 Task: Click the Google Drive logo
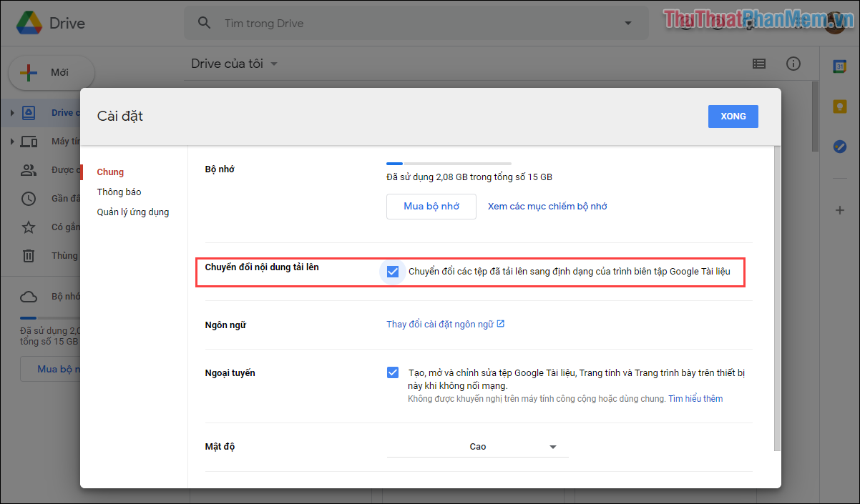(29, 23)
